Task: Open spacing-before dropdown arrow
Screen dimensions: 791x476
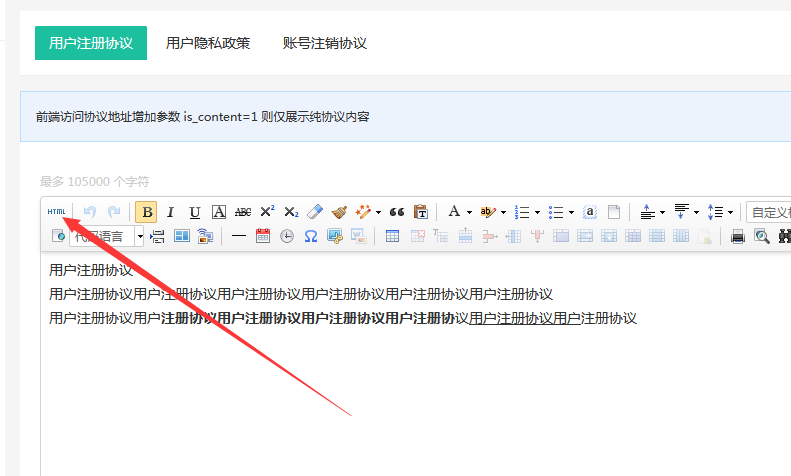Action: click(x=662, y=212)
